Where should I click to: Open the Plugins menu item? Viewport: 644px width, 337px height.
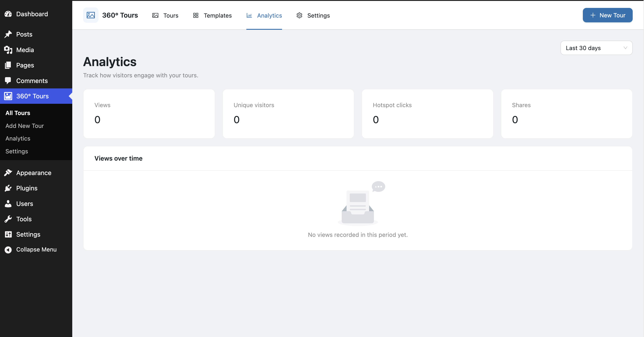pos(36,188)
